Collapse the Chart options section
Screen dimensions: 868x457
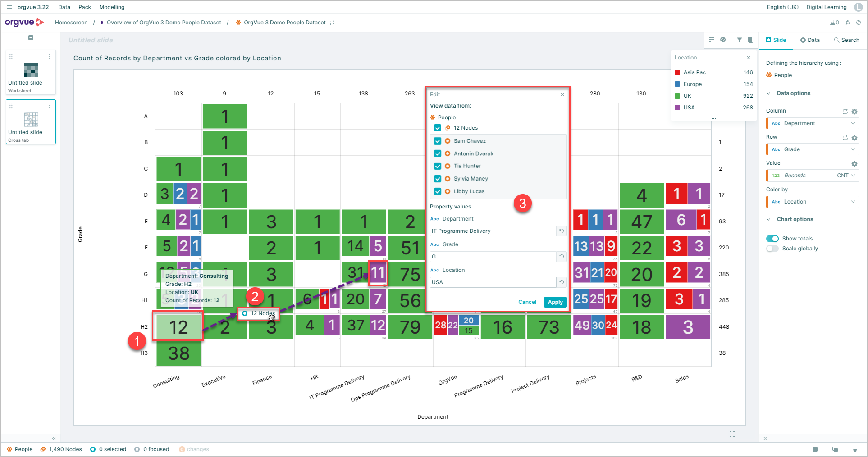[x=768, y=219]
